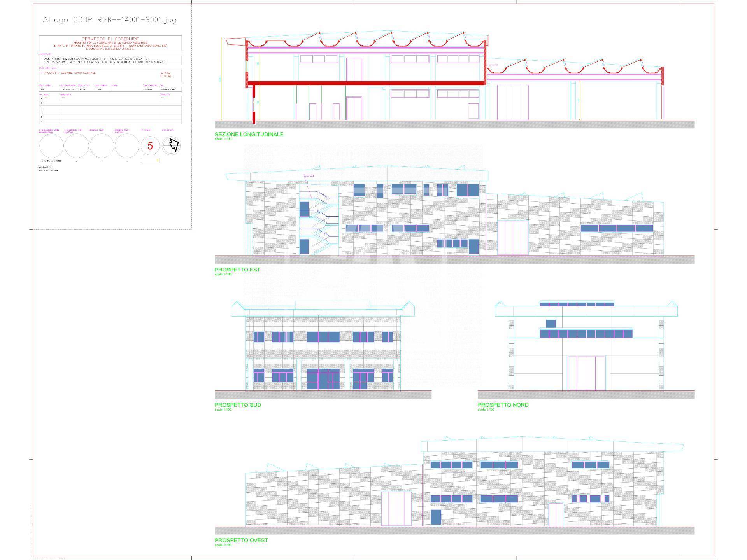Click the first empty signature circle
Screen dimensions: 747x560
pyautogui.click(x=51, y=146)
